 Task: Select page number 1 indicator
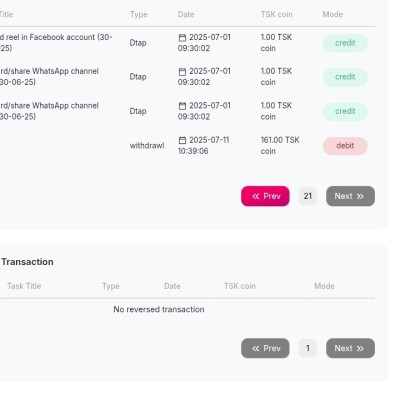click(x=308, y=348)
